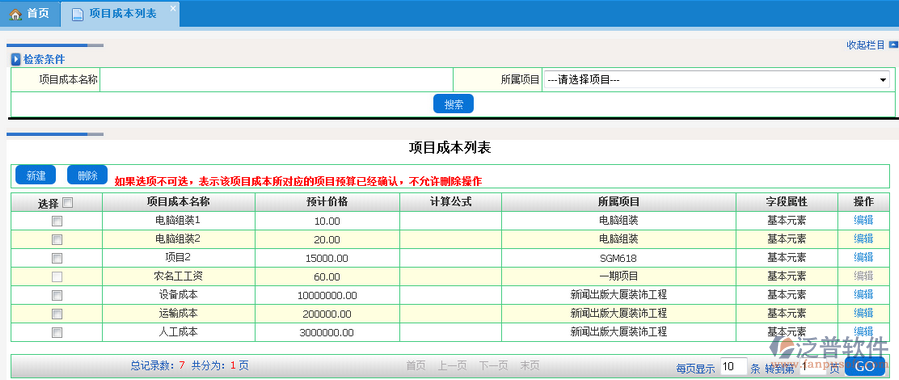The width and height of the screenshot is (899, 380).
Task: Click the 收起栏目 collapse icon
Action: pyautogui.click(x=893, y=44)
